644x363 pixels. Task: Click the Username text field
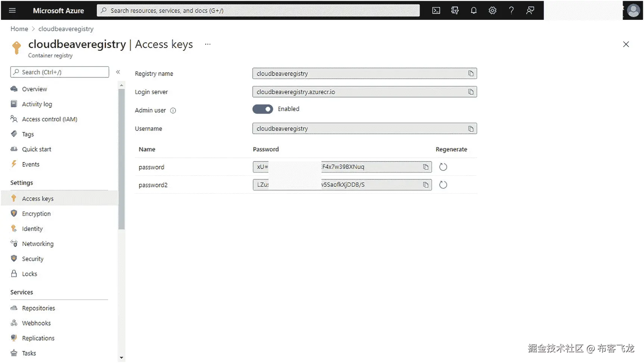(x=365, y=129)
